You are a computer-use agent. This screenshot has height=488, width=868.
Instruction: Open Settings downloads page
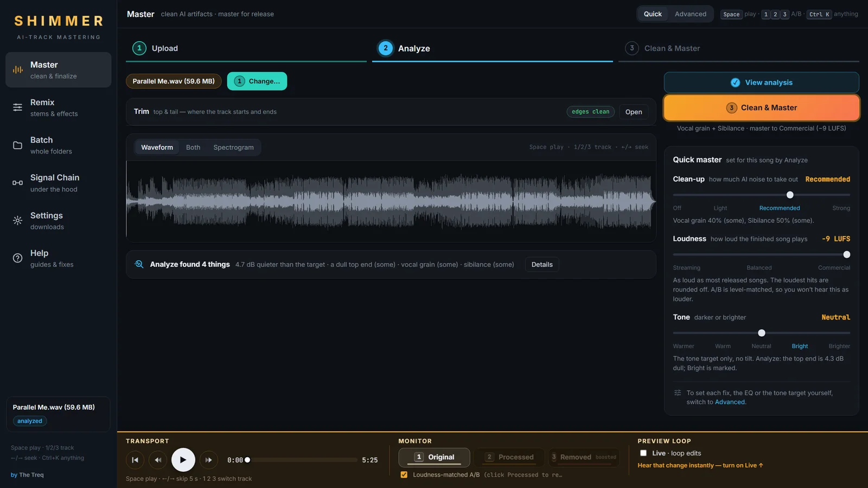pos(59,221)
